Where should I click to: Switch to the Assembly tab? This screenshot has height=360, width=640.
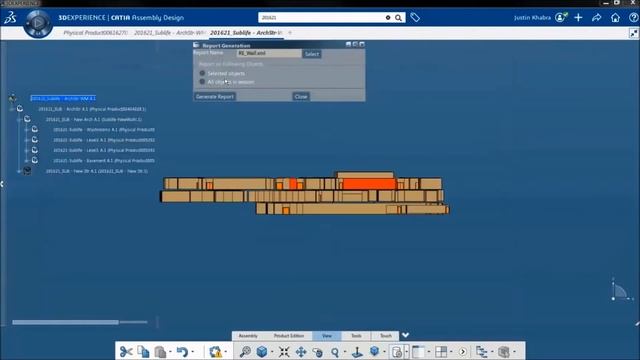point(248,336)
